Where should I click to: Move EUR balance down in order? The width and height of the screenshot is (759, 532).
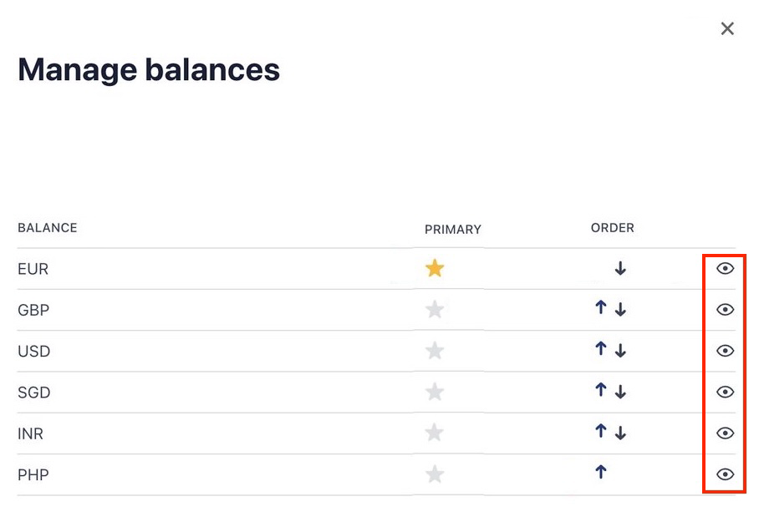coord(620,269)
